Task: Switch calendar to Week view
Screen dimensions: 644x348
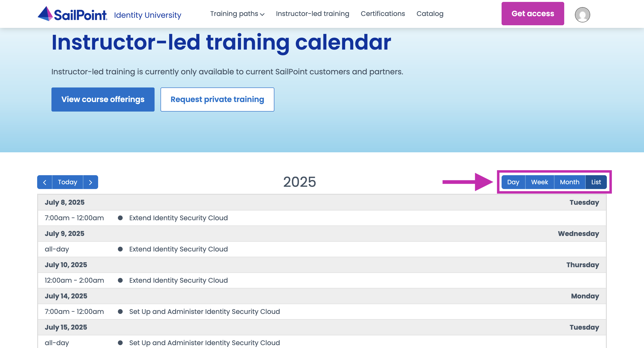Action: [539, 182]
